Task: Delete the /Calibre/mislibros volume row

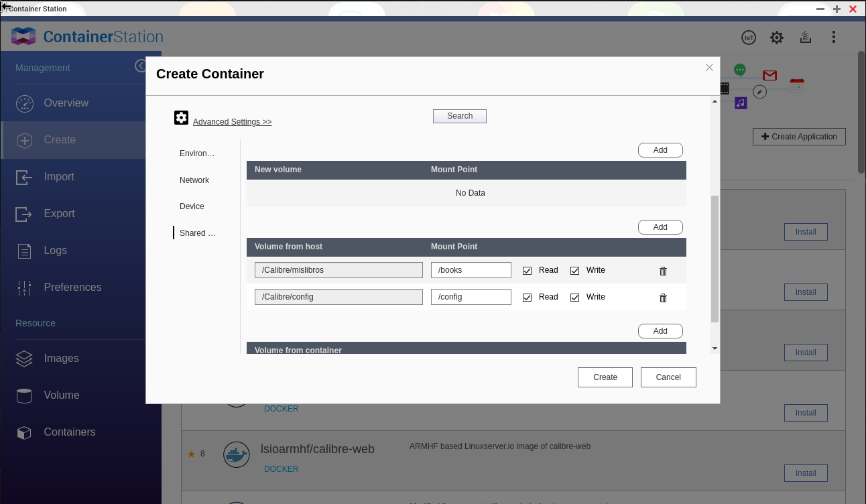Action: click(x=663, y=271)
